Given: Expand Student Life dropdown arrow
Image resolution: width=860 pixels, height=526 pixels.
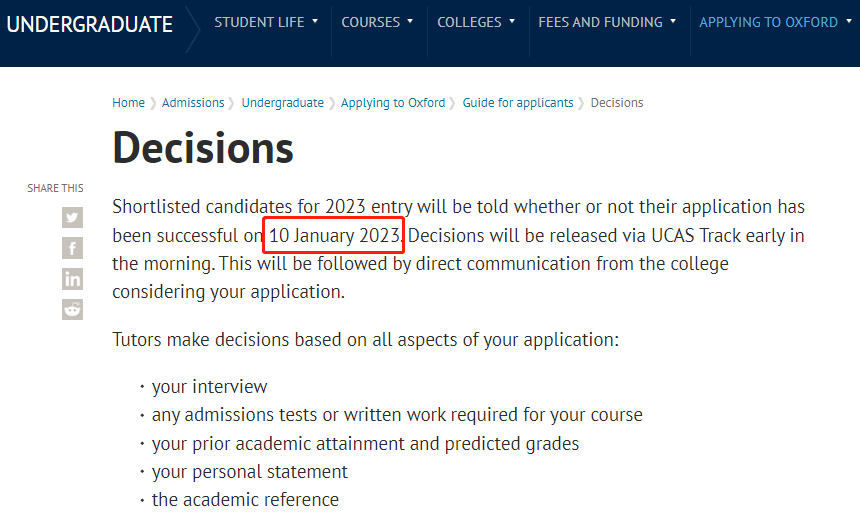Looking at the screenshot, I should (315, 21).
